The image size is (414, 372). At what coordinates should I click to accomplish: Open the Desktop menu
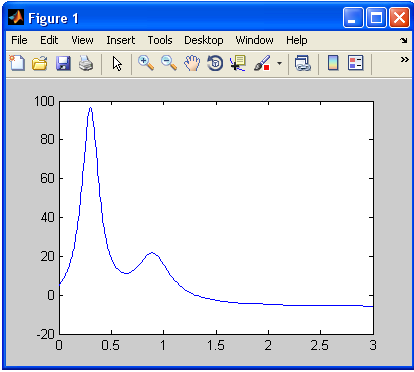[x=204, y=40]
